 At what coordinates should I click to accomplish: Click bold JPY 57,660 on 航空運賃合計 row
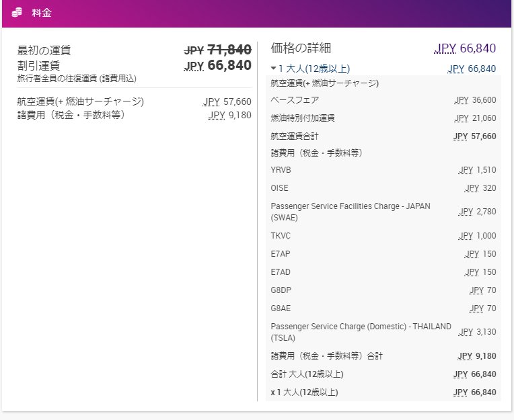(x=474, y=136)
